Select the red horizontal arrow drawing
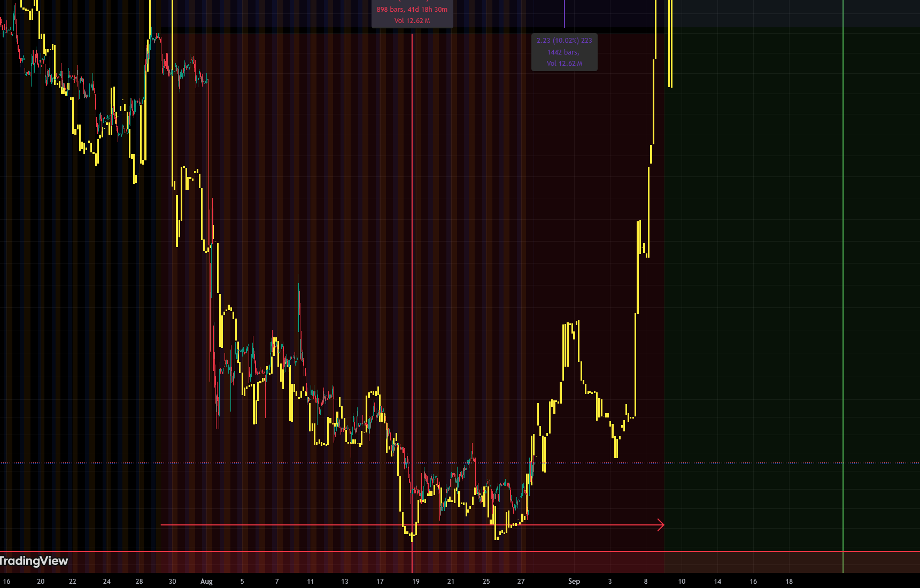920x588 pixels. (x=412, y=525)
